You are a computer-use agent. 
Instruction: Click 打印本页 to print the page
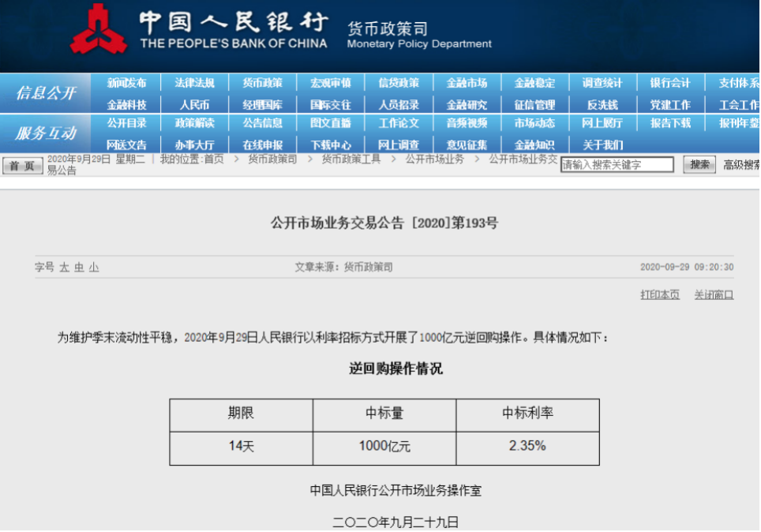pyautogui.click(x=659, y=294)
